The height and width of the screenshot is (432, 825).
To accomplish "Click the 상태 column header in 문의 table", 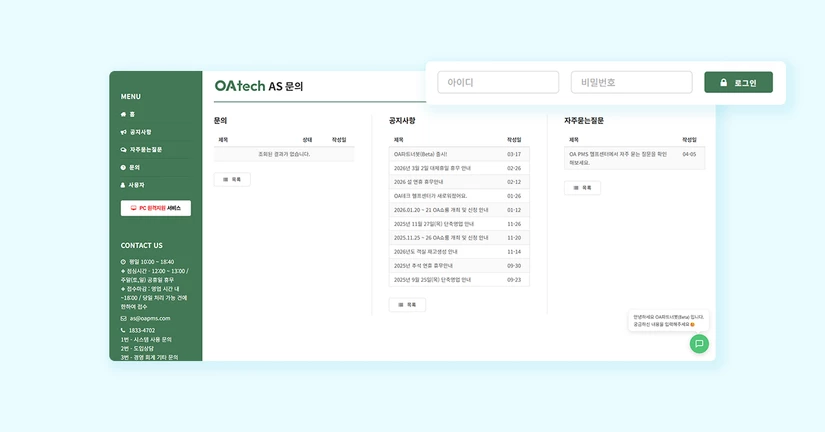I will coord(307,140).
